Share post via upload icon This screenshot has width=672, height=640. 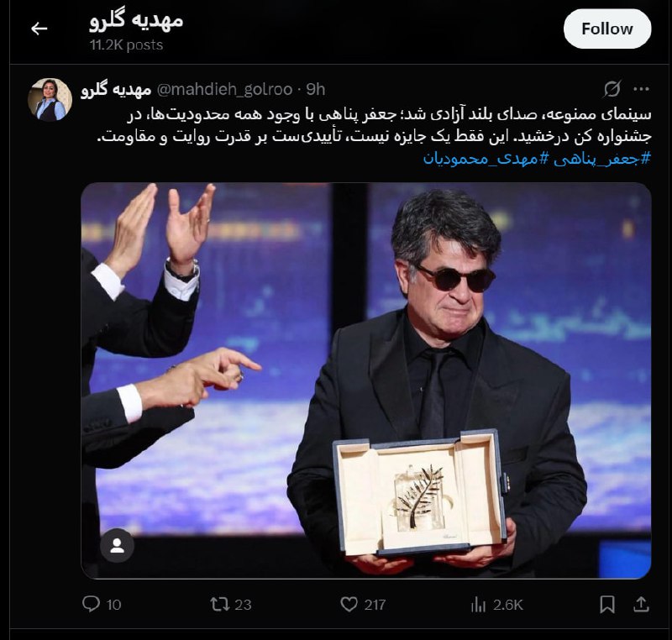[x=641, y=604]
